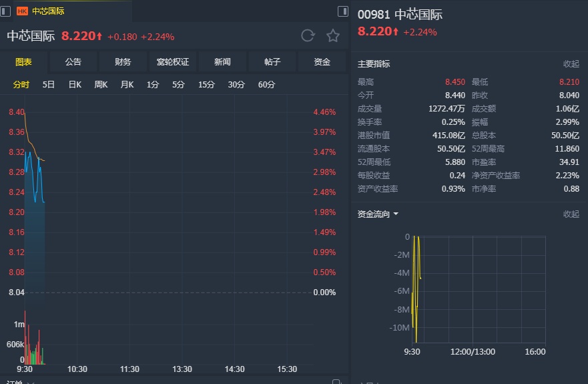The height and width of the screenshot is (384, 588).
Task: Toggle the right panel icon at top
Action: (x=343, y=11)
